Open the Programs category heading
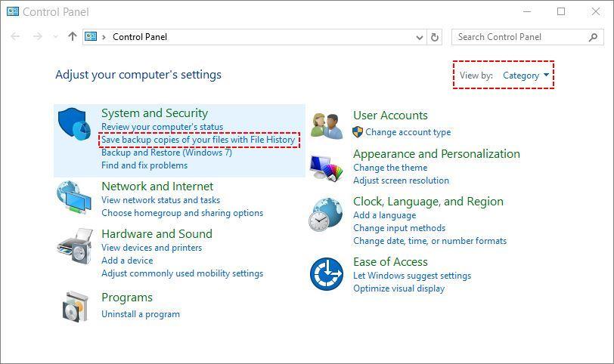 coord(127,298)
